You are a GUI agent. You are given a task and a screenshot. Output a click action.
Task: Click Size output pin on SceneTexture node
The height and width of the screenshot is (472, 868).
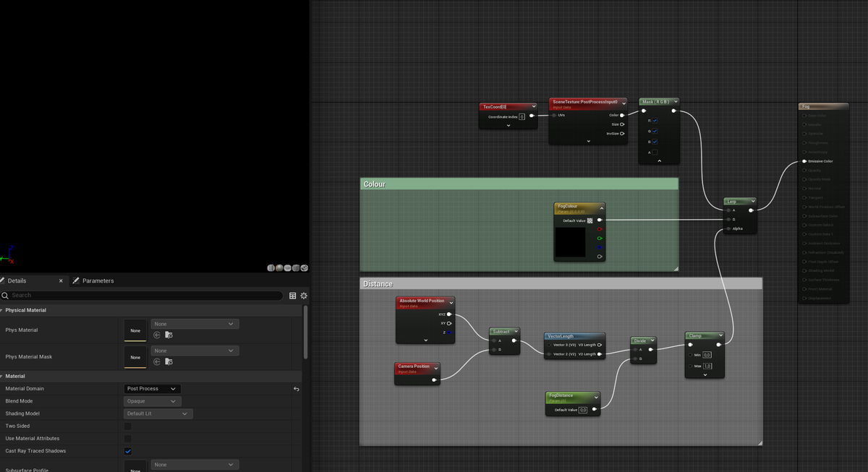[x=622, y=124]
